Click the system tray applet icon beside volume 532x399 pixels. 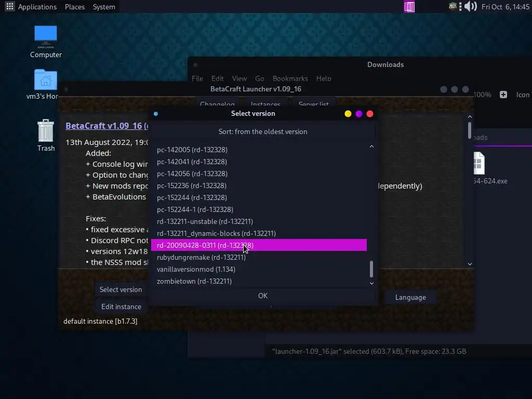coord(453,6)
